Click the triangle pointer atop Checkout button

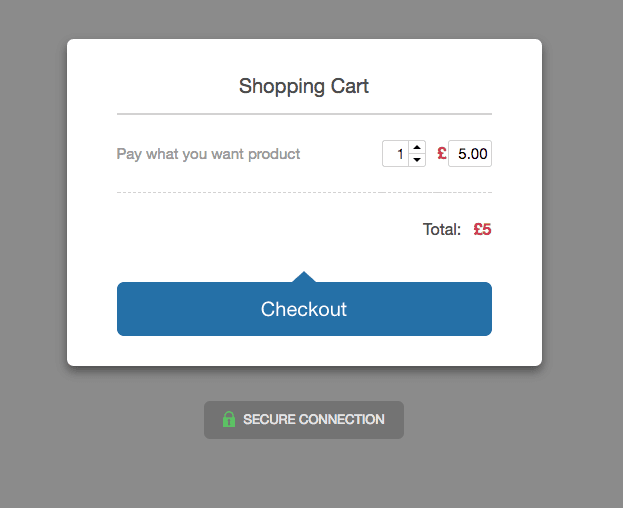(304, 277)
